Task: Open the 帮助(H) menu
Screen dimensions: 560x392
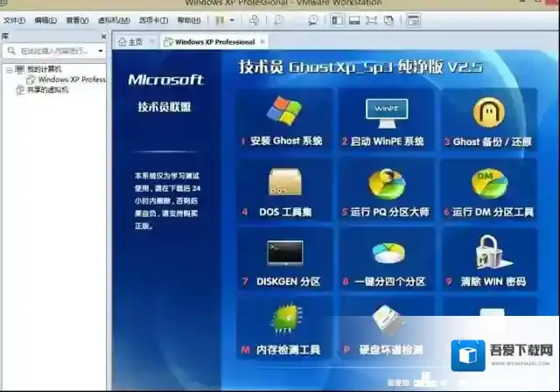Action: (x=189, y=20)
